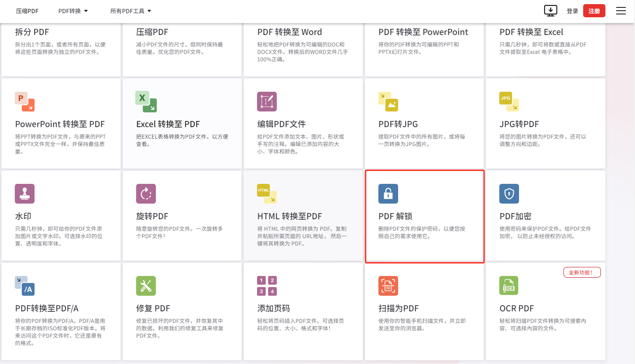Click the Excel 转换至 PDF green icon
This screenshot has width=635, height=364.
tap(146, 102)
